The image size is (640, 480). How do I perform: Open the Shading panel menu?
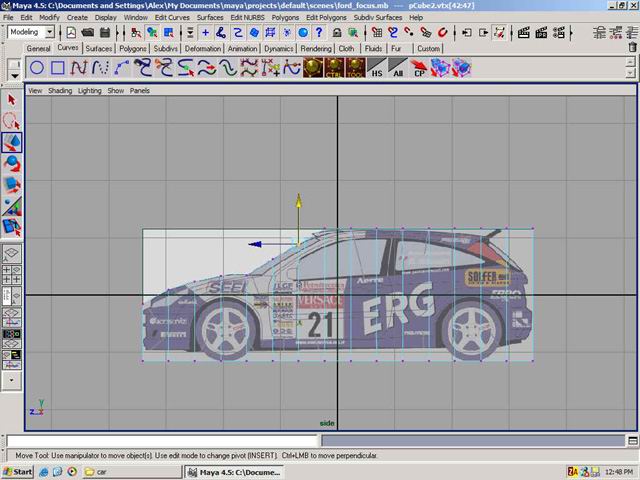(x=60, y=90)
